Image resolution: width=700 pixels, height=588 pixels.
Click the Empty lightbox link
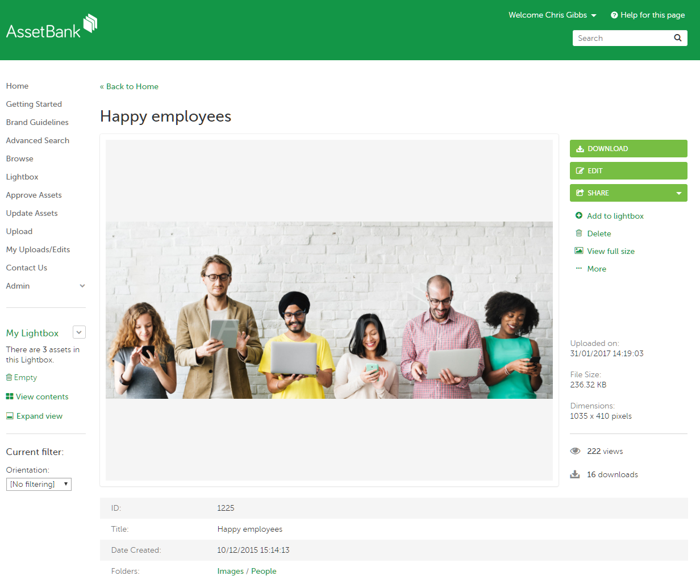coord(26,377)
